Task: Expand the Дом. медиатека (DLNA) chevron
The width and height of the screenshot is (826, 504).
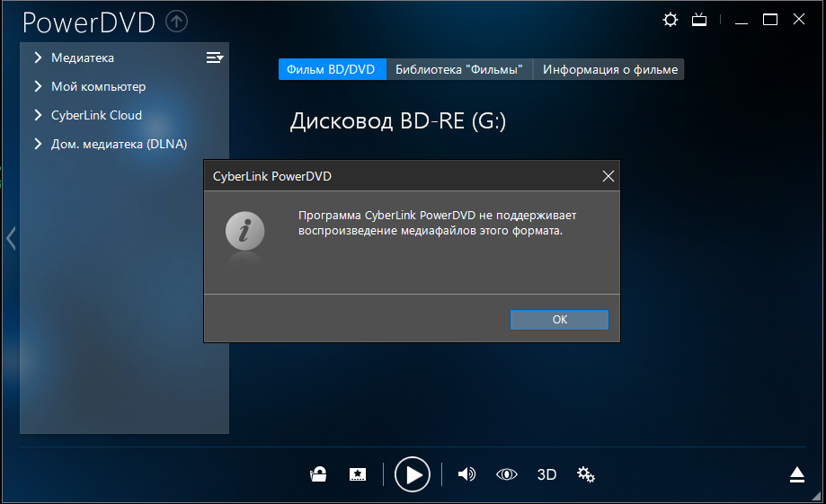Action: pos(38,144)
